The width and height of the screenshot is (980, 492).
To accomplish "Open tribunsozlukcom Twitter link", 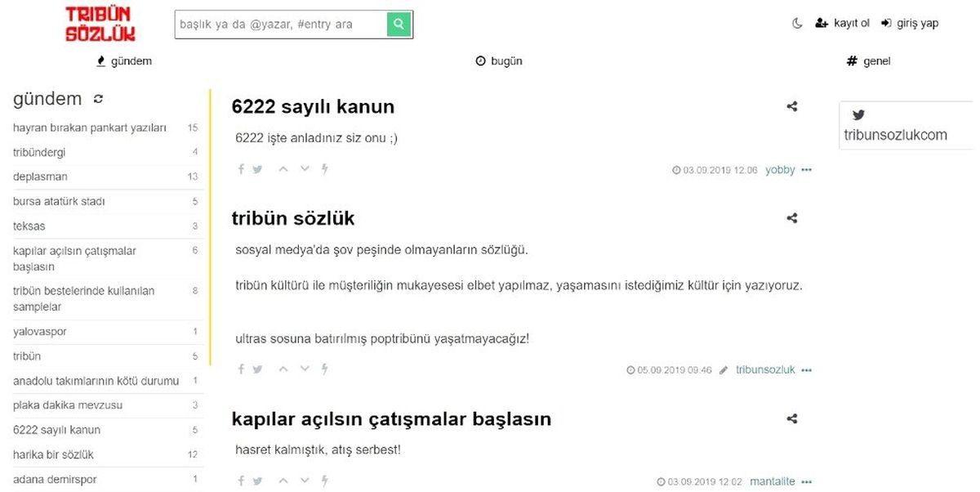I will coord(895,135).
